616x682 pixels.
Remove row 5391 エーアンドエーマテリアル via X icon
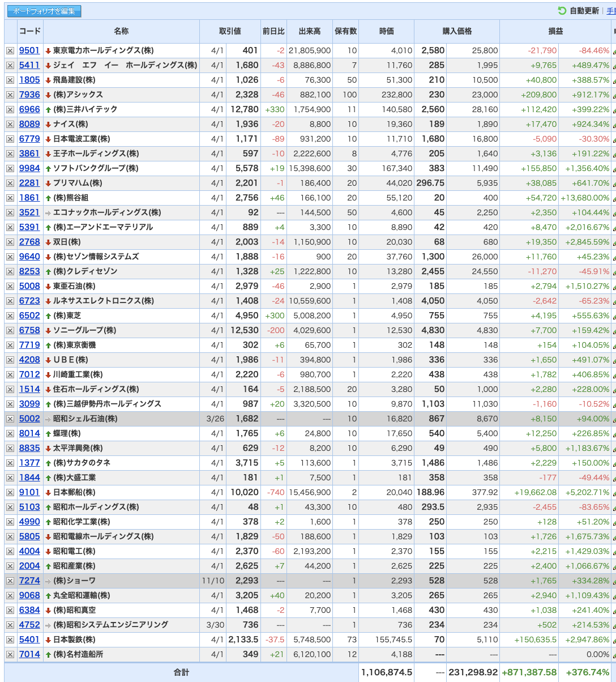(x=10, y=227)
